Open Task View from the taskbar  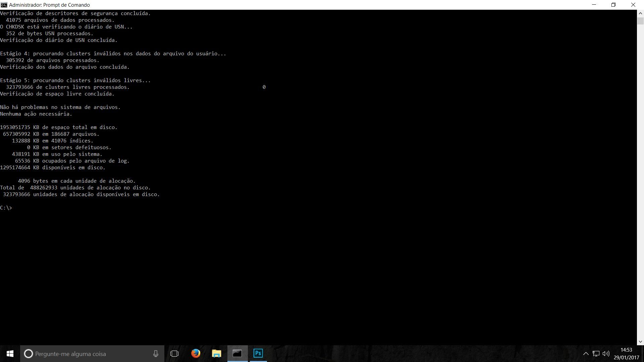tap(174, 354)
